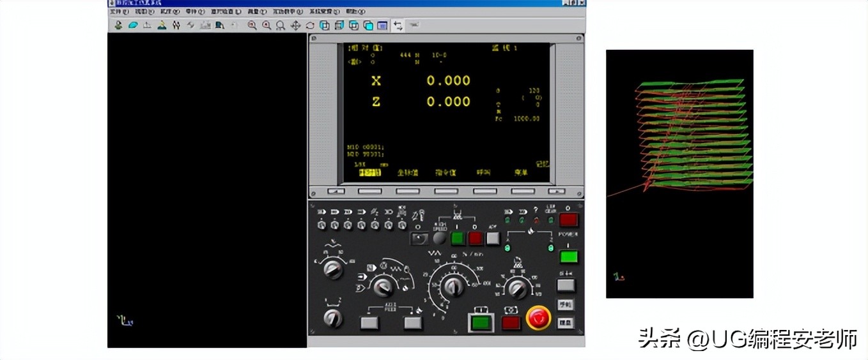Image resolution: width=868 pixels, height=360 pixels.
Task: Click the grey button above 手轮 button
Action: tap(566, 285)
